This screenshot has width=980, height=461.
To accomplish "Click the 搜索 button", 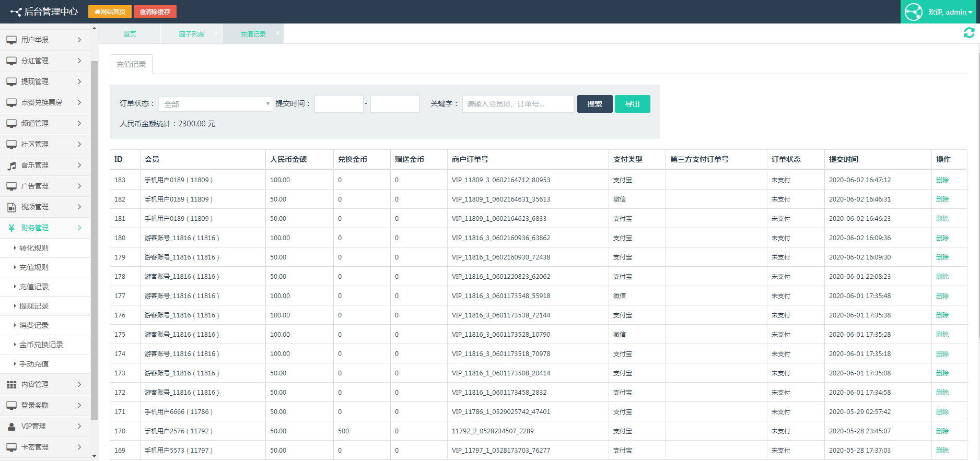I will pos(594,104).
